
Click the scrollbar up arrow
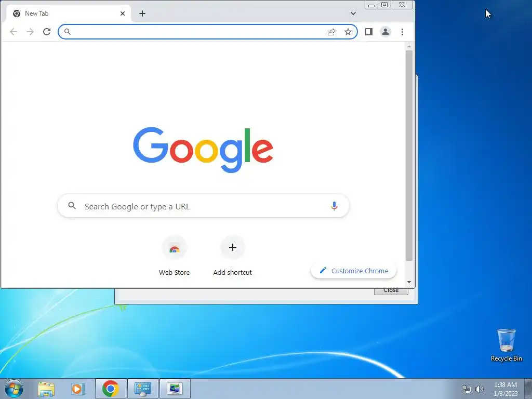pos(409,46)
